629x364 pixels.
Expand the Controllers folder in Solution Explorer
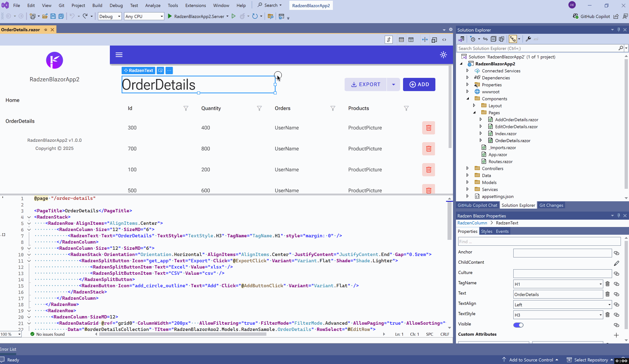point(468,168)
